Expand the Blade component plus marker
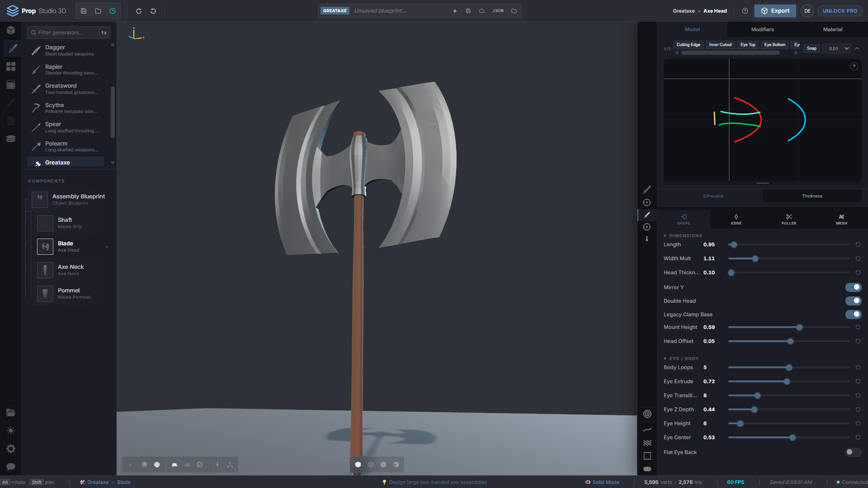The width and height of the screenshot is (868, 488). click(x=107, y=247)
